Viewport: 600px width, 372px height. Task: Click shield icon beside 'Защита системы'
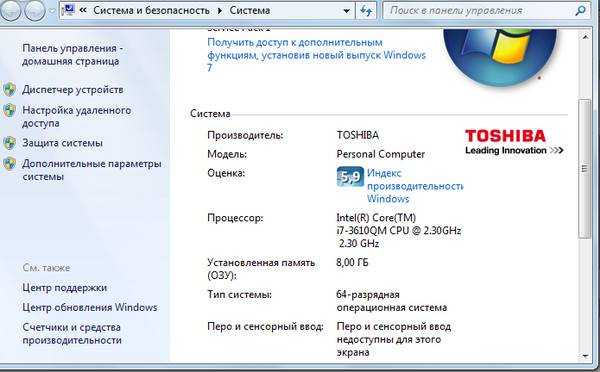[9, 143]
